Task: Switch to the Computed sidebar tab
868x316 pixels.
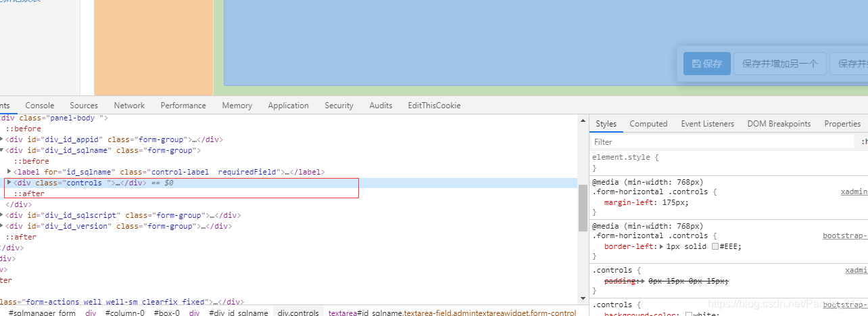Action: (x=648, y=124)
